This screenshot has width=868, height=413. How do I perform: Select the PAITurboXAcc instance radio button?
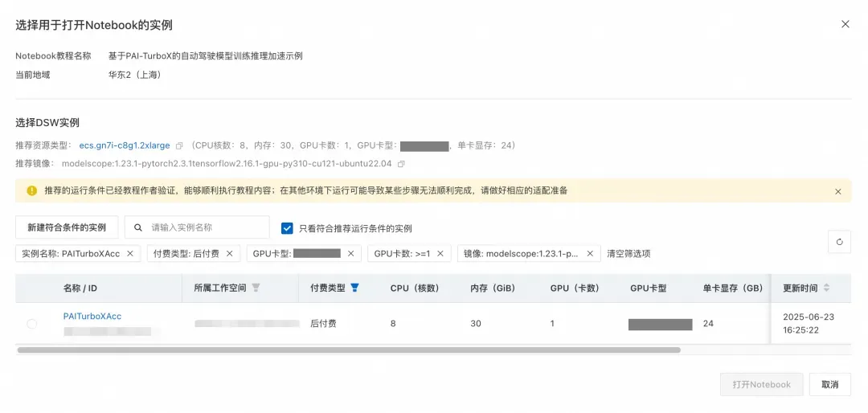(32, 324)
